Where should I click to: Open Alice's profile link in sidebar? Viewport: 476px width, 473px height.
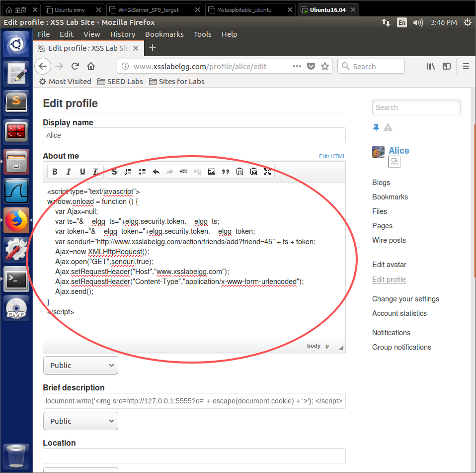click(x=399, y=151)
